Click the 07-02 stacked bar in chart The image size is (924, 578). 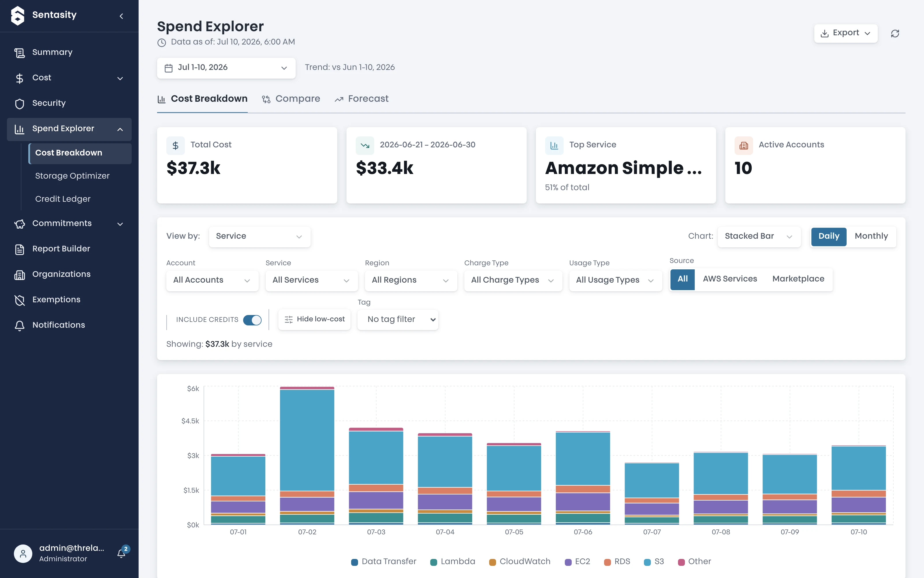click(307, 456)
